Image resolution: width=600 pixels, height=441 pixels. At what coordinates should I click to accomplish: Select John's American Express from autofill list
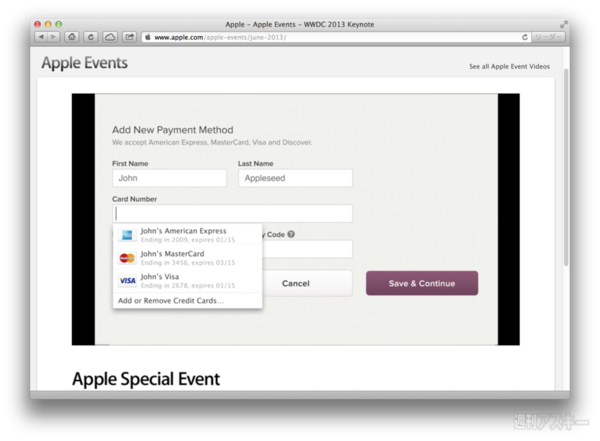pos(188,235)
